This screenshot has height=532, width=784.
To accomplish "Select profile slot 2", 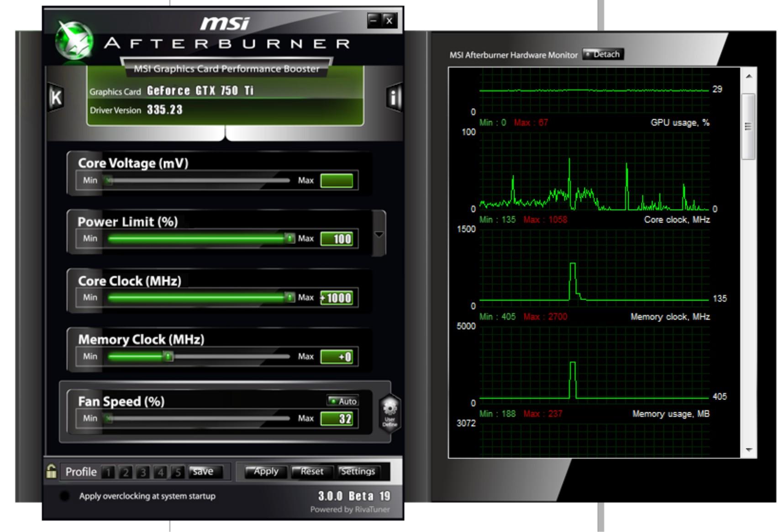I will (126, 472).
